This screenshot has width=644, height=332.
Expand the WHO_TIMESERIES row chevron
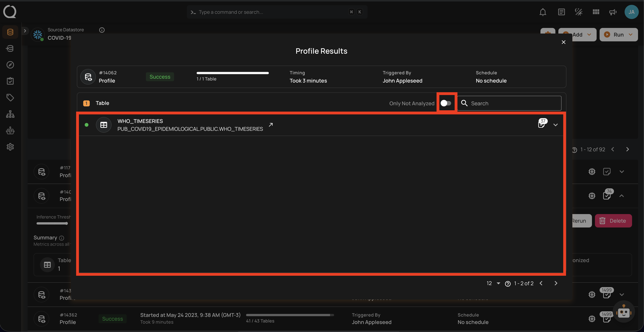(556, 125)
